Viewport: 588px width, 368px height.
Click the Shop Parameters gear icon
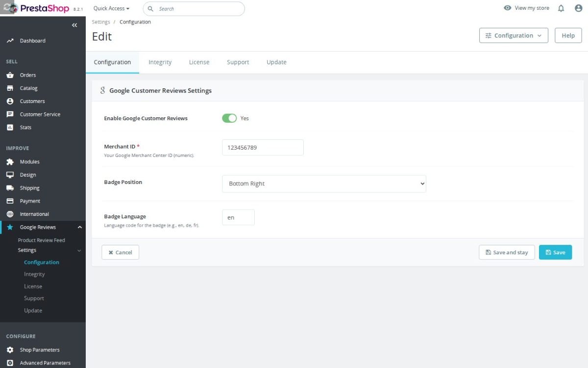click(10, 350)
